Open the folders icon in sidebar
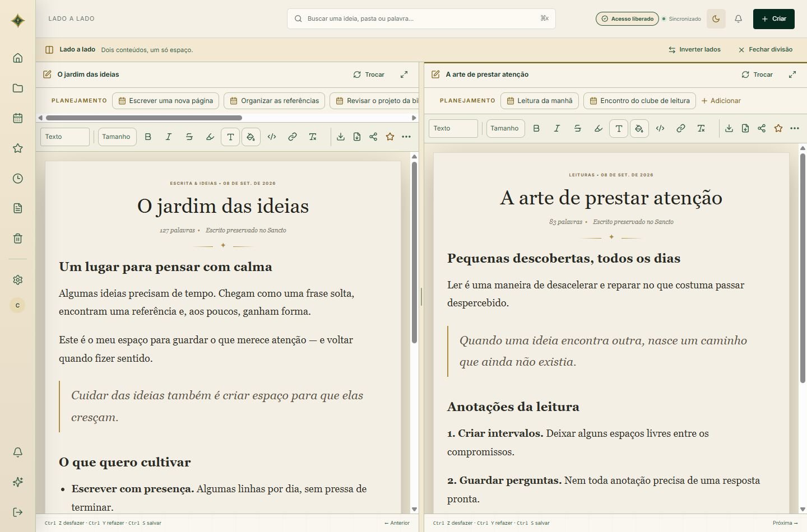Viewport: 807px width, 532px height. [x=18, y=88]
